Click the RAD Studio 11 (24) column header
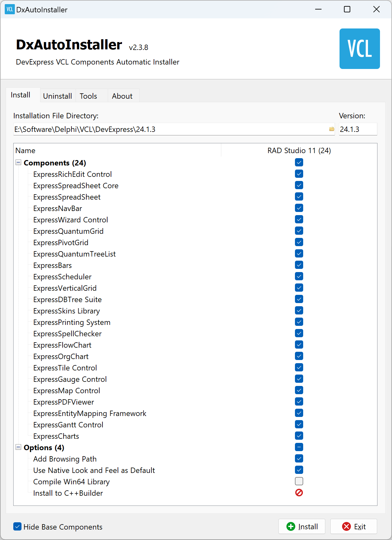 coord(299,150)
